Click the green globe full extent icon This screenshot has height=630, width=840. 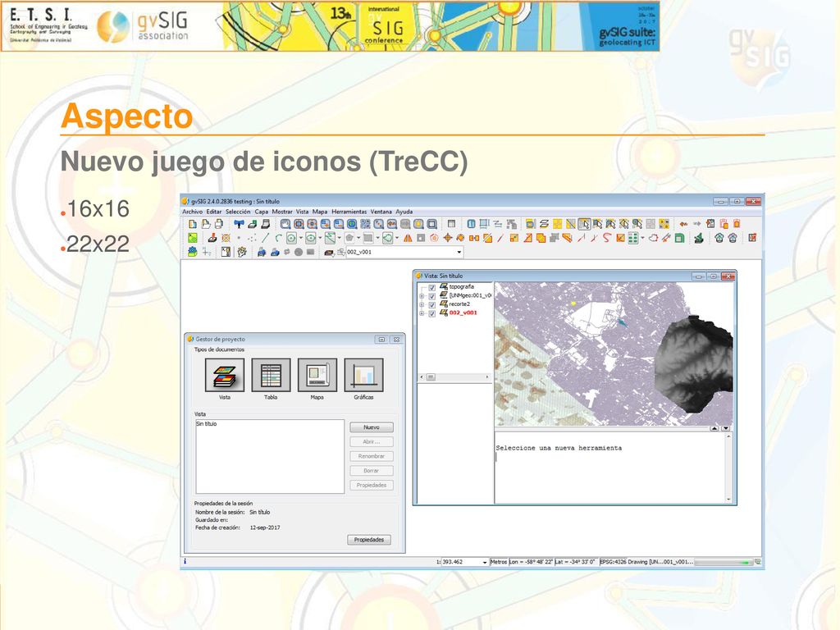point(352,224)
